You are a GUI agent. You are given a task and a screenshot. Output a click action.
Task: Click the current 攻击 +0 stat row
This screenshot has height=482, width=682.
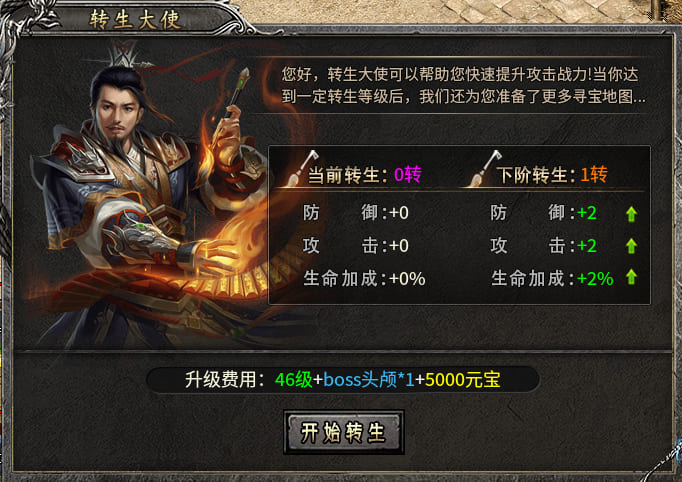pyautogui.click(x=356, y=246)
